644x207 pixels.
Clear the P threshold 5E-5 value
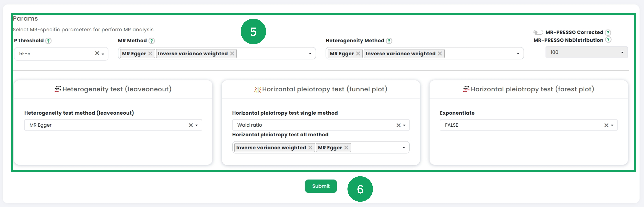coord(97,53)
